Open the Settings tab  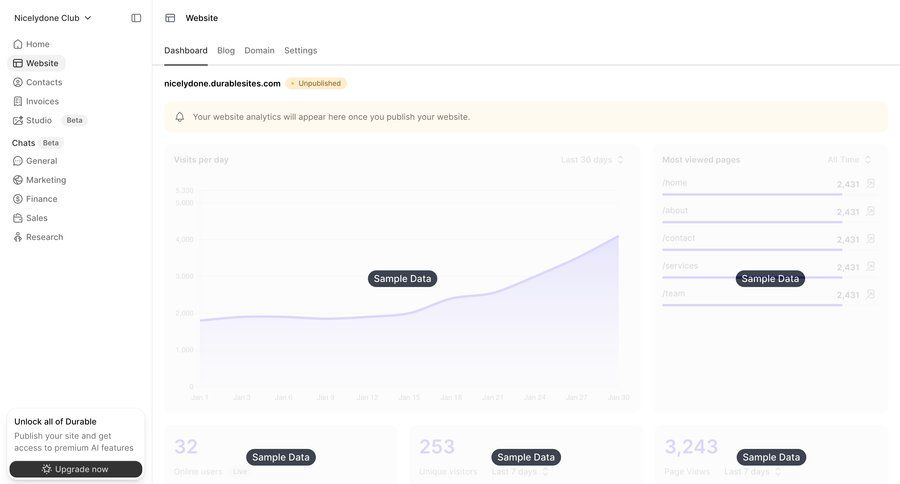point(300,50)
